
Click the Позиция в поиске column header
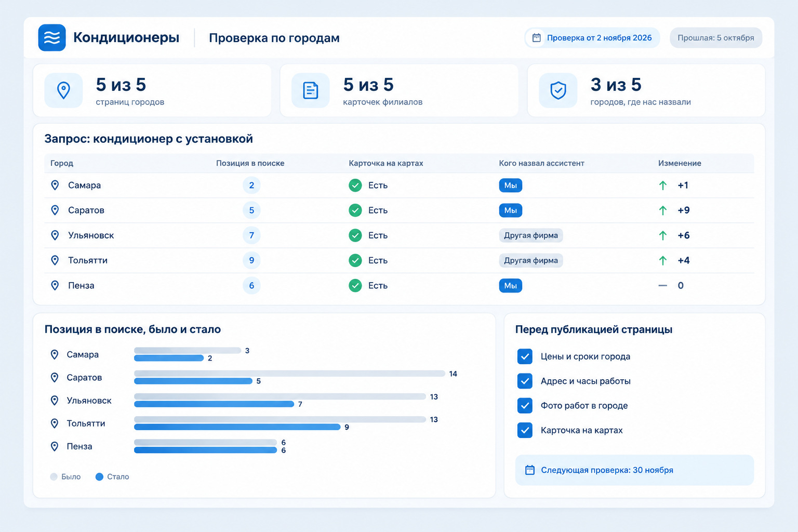click(250, 163)
